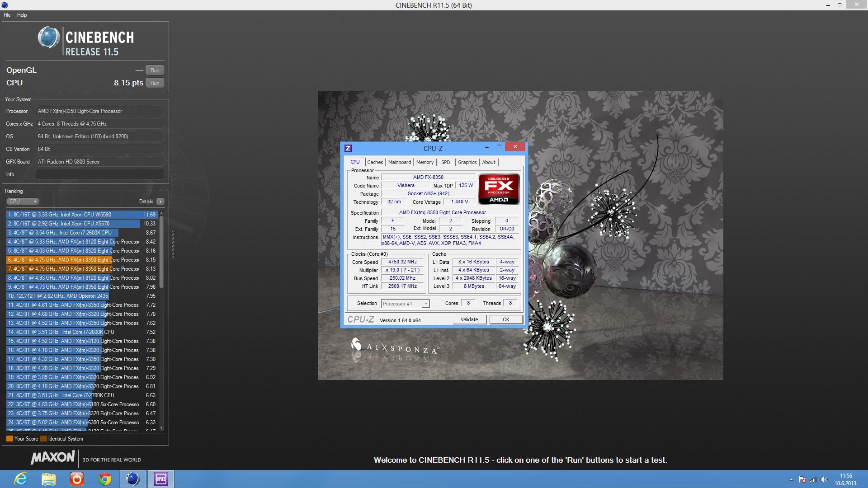The image size is (868, 488).
Task: Switch to SPD tab in CPU-Z
Action: point(446,162)
